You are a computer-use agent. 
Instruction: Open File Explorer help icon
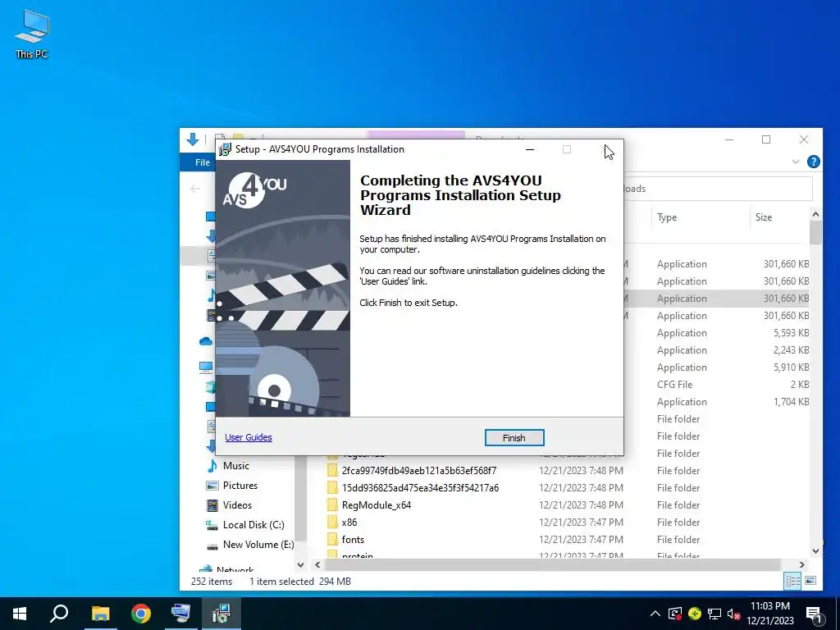[813, 162]
